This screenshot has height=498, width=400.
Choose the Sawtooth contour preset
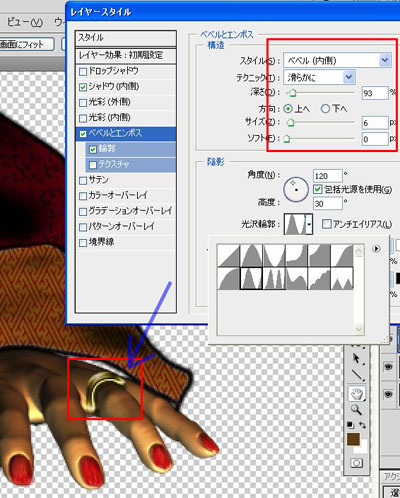(x=342, y=278)
